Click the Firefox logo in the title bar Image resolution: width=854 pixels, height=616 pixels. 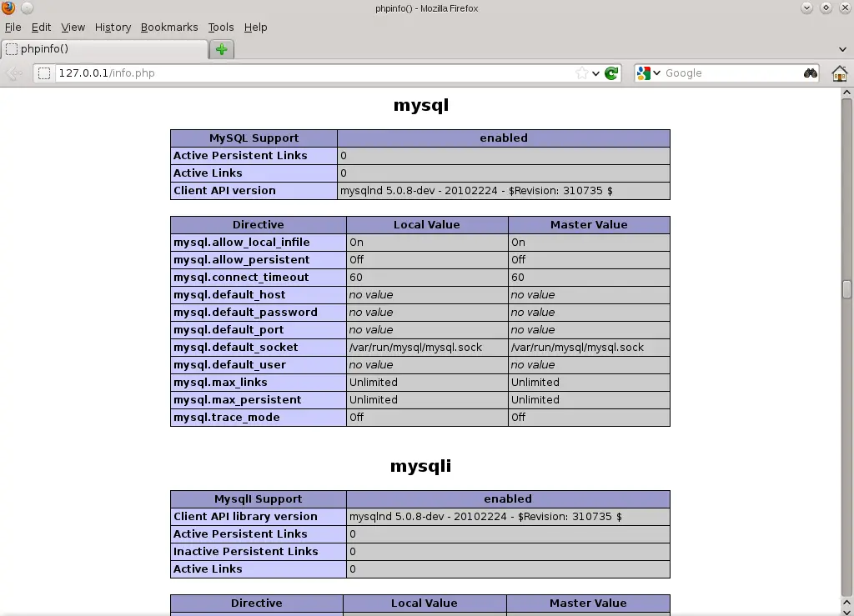tap(8, 8)
